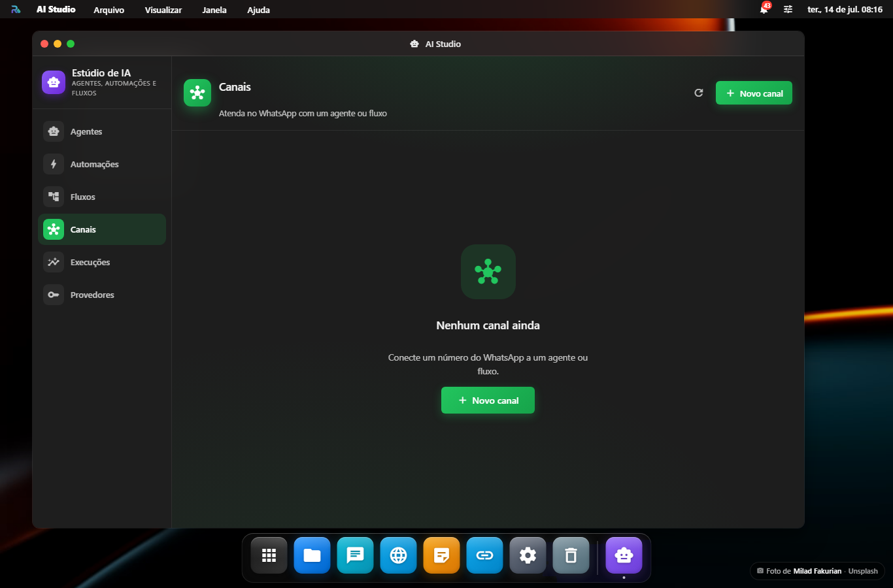Open the control sliders icon in menu bar
Image resolution: width=893 pixels, height=588 pixels.
[x=788, y=9]
